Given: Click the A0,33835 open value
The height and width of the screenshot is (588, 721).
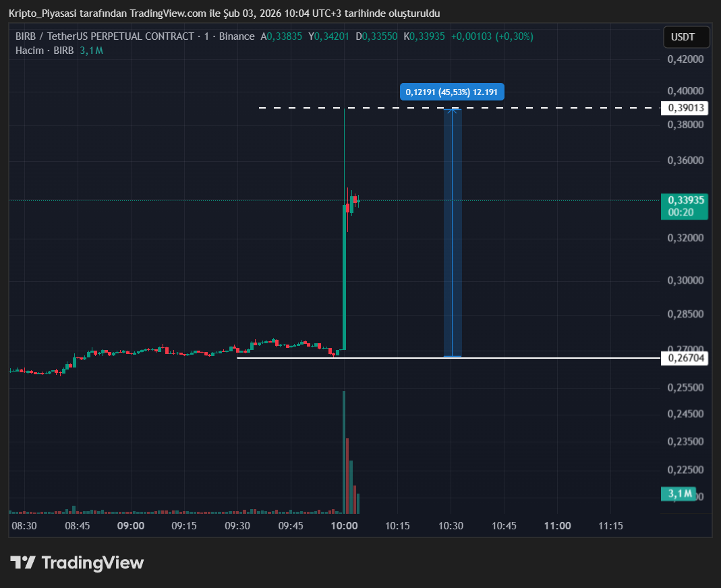Looking at the screenshot, I should click(x=281, y=36).
